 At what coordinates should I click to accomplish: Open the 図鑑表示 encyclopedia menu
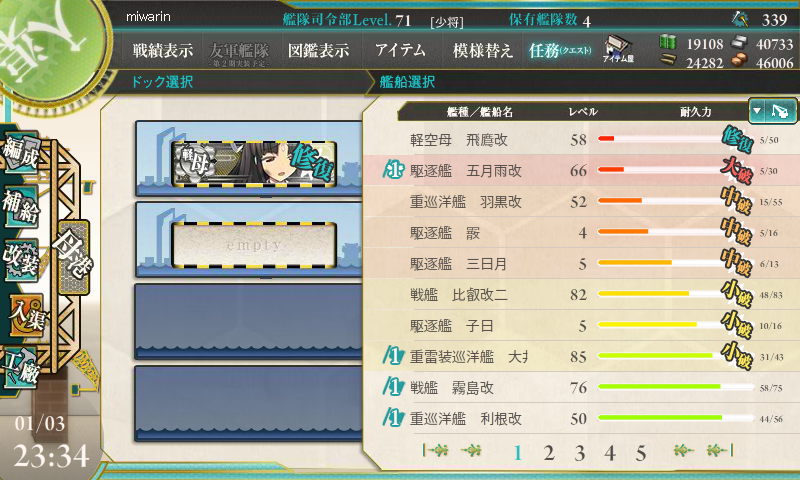pyautogui.click(x=318, y=50)
